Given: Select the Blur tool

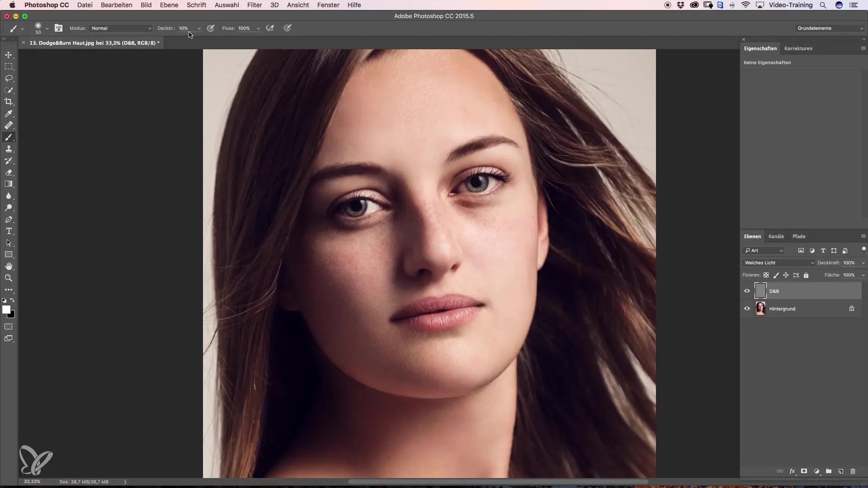Looking at the screenshot, I should [x=9, y=196].
